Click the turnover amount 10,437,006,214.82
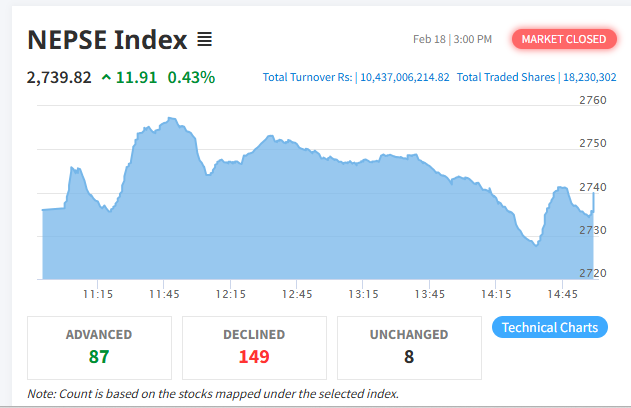 coord(404,77)
